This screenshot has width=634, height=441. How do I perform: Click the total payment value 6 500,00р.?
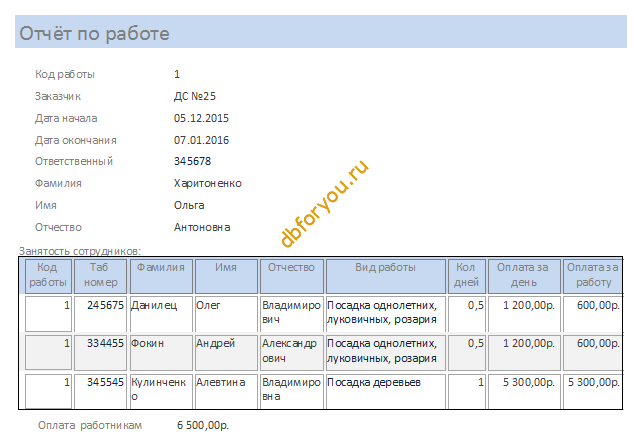click(203, 425)
